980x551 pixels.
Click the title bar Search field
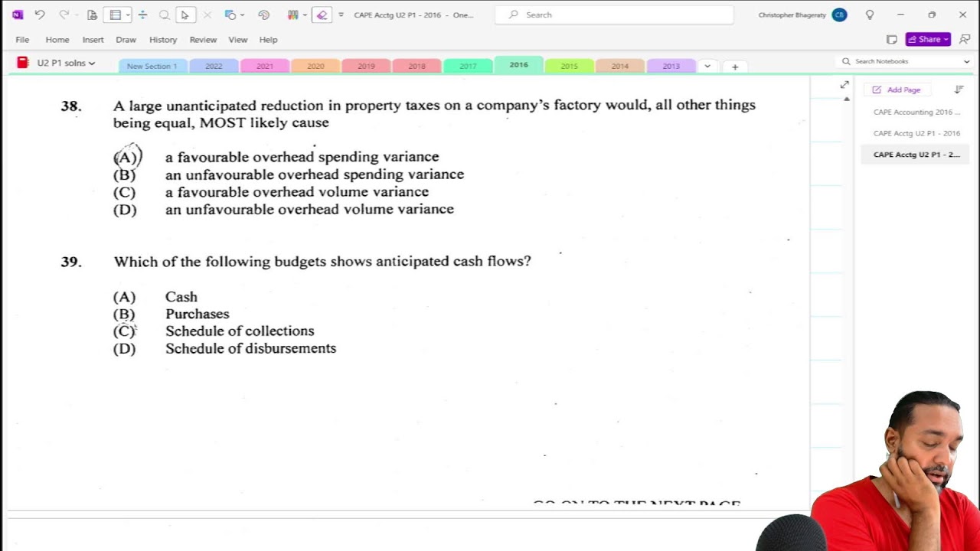tap(614, 15)
